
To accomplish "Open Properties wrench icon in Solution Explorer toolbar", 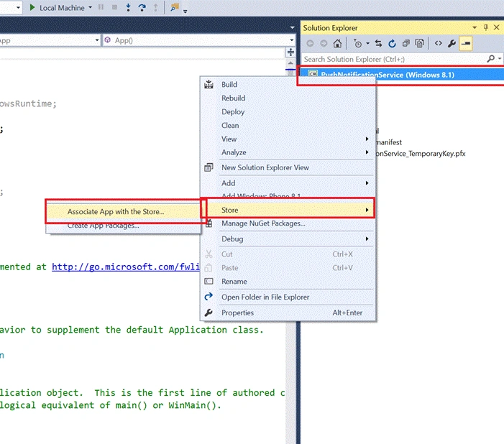I will click(x=452, y=43).
